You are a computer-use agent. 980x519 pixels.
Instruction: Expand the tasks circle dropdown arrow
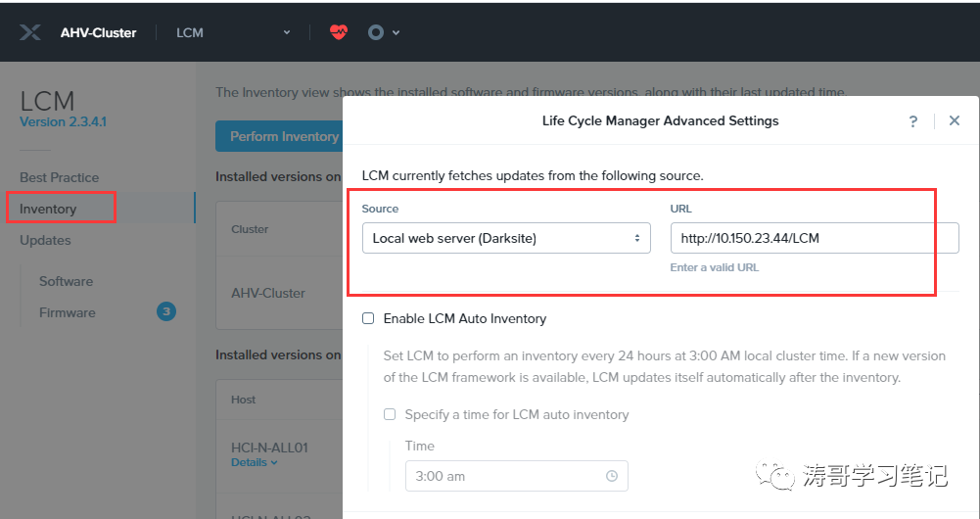(396, 32)
